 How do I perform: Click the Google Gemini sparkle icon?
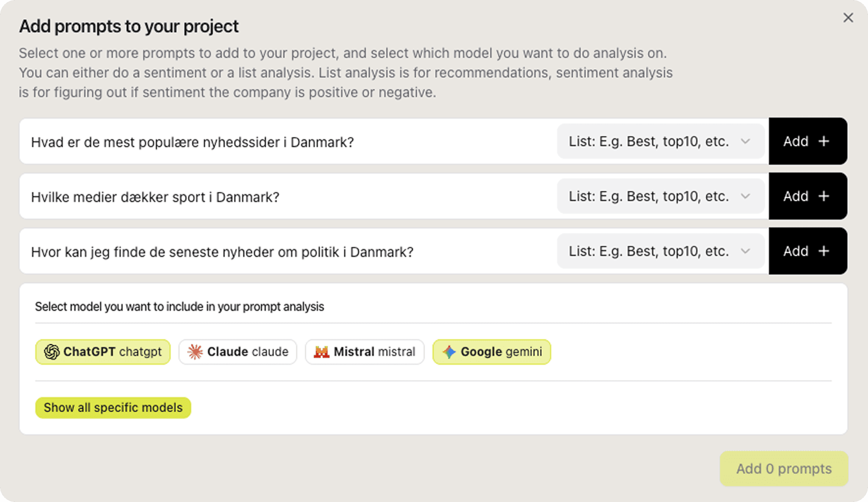tap(449, 352)
